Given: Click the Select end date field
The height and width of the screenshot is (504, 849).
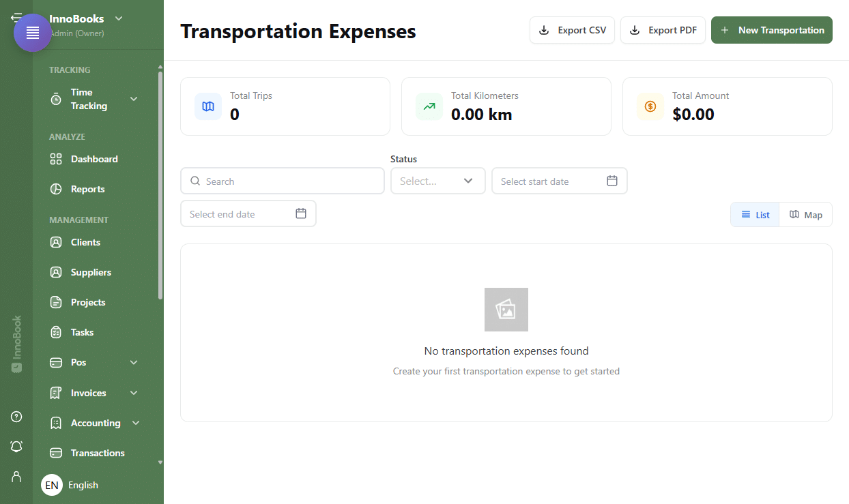Looking at the screenshot, I should click(x=248, y=213).
